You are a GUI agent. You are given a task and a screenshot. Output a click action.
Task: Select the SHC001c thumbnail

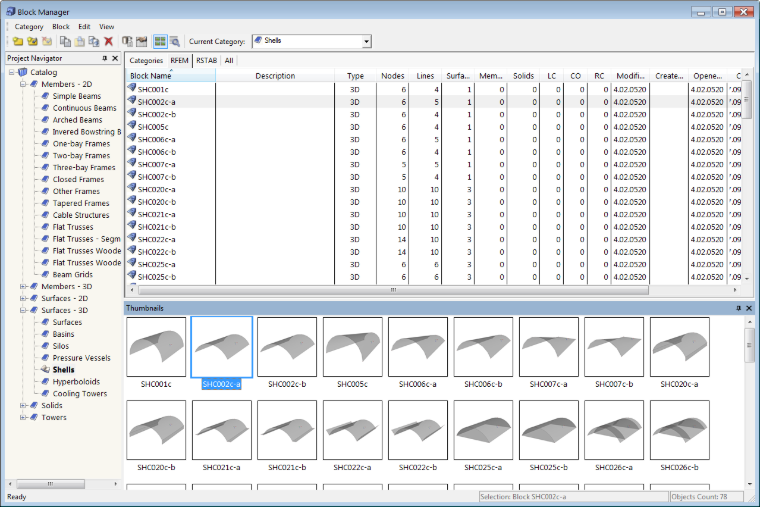(156, 347)
